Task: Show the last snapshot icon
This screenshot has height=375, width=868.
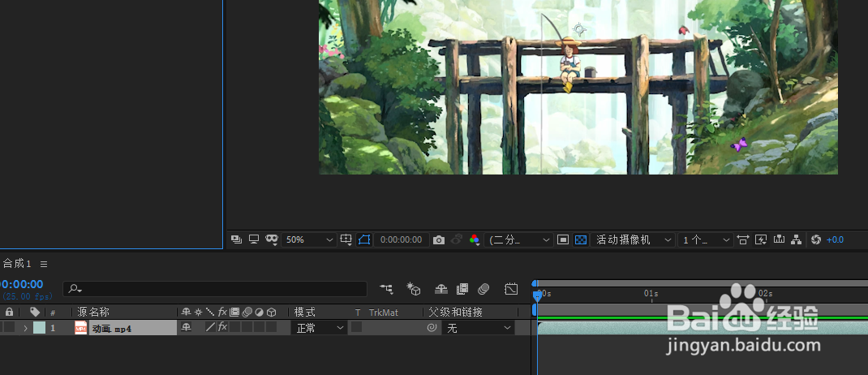Action: point(457,239)
